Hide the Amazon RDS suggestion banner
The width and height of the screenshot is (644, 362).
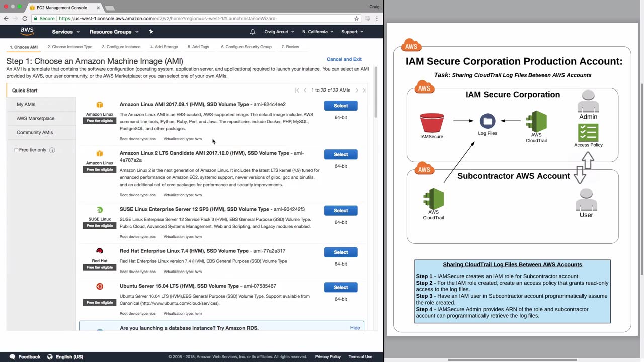coord(355,328)
